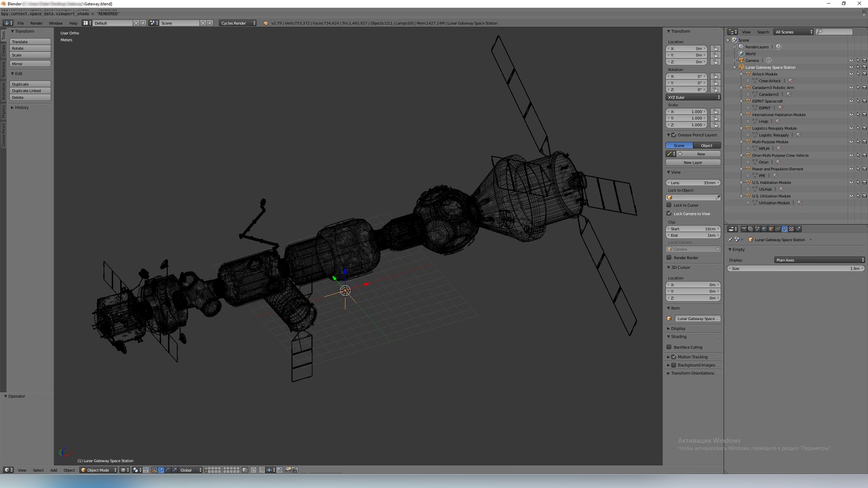868x488 pixels.
Task: Open the XYZ Euler rotation mode dropdown
Action: (693, 97)
